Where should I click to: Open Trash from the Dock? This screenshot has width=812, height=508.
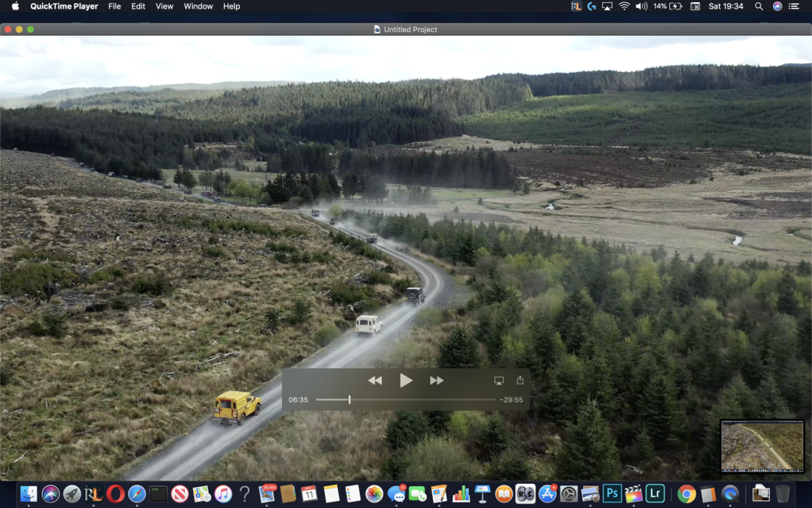click(x=782, y=493)
